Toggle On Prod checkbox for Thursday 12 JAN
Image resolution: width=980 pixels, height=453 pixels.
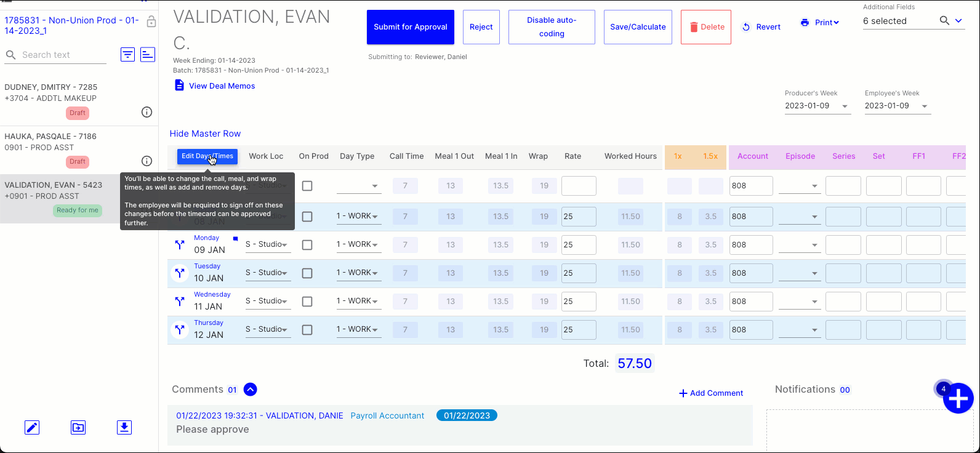[307, 330]
